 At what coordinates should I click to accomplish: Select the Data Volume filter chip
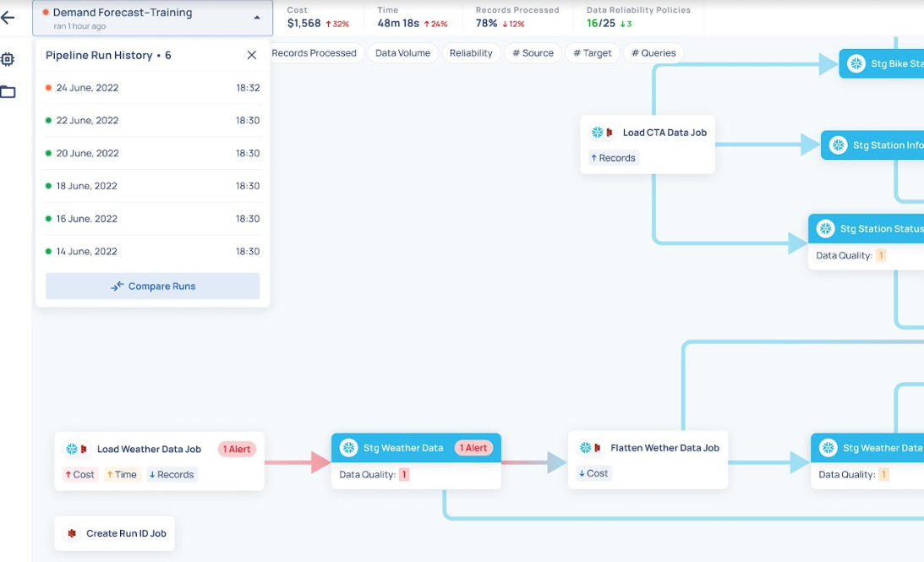[402, 53]
